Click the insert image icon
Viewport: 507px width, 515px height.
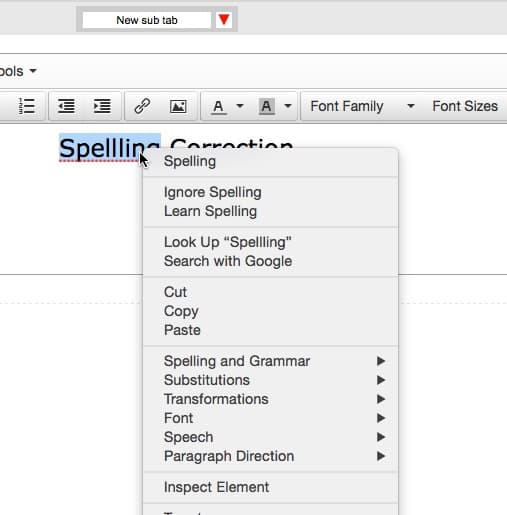point(178,106)
